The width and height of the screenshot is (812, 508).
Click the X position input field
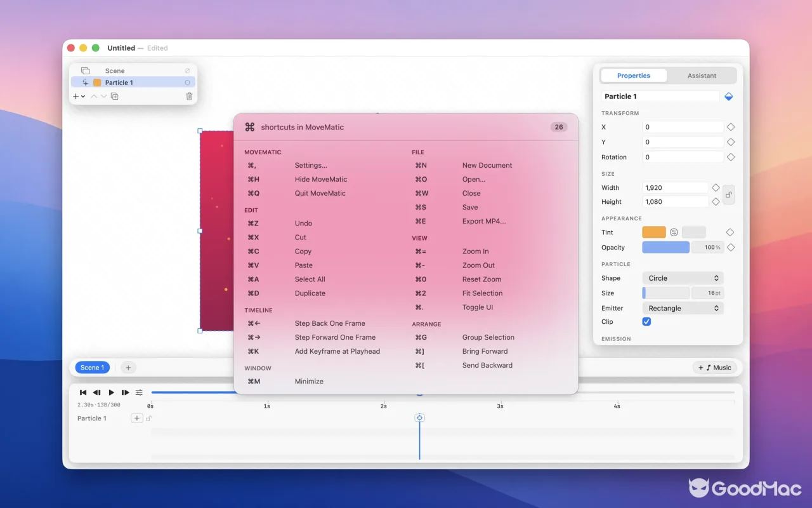pyautogui.click(x=683, y=127)
